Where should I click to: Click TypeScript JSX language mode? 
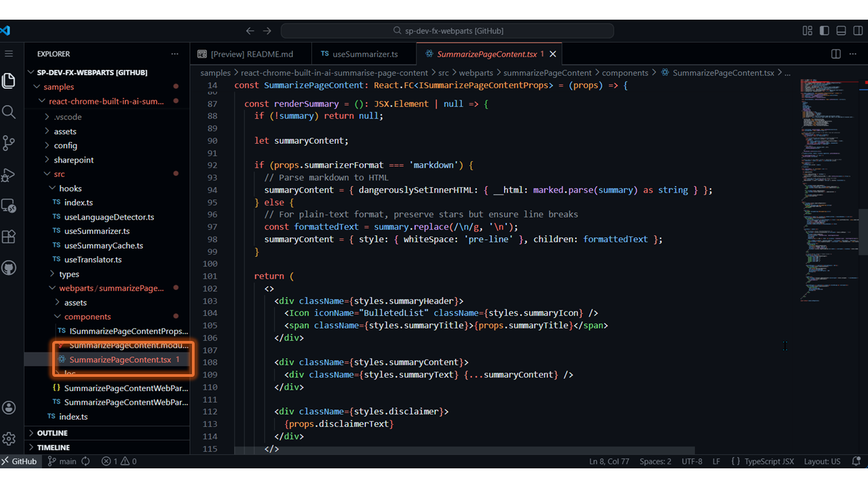pyautogui.click(x=768, y=462)
